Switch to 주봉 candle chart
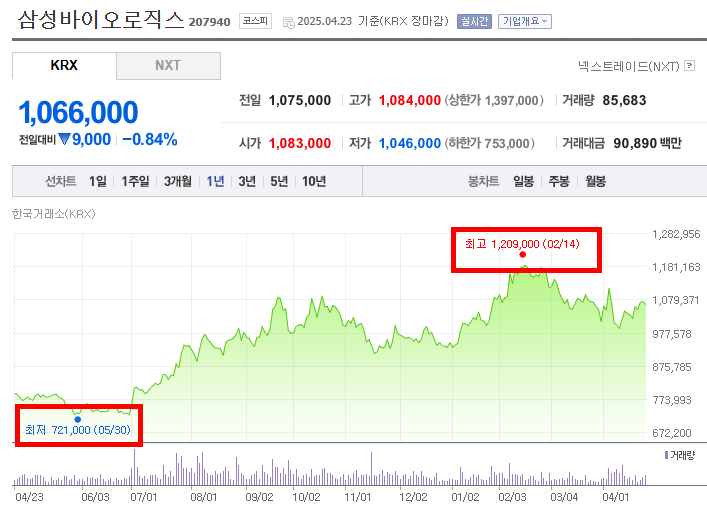The height and width of the screenshot is (518, 707). [559, 181]
